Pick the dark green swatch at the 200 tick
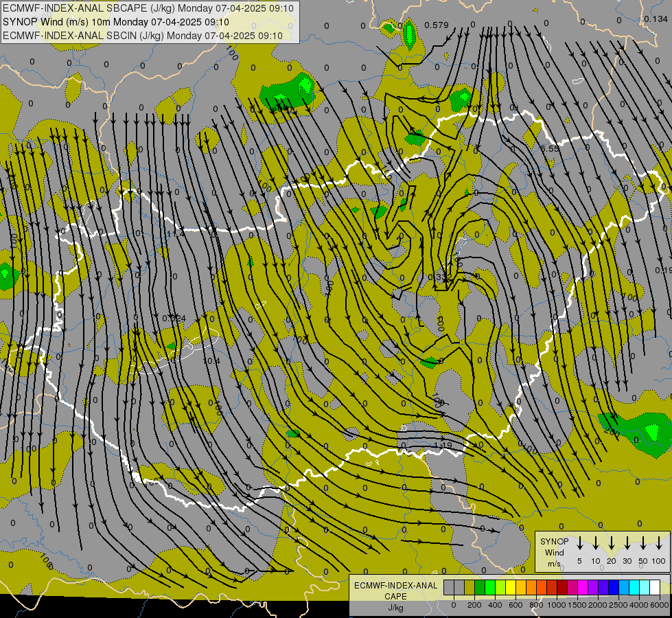The width and height of the screenshot is (672, 618). tap(480, 587)
